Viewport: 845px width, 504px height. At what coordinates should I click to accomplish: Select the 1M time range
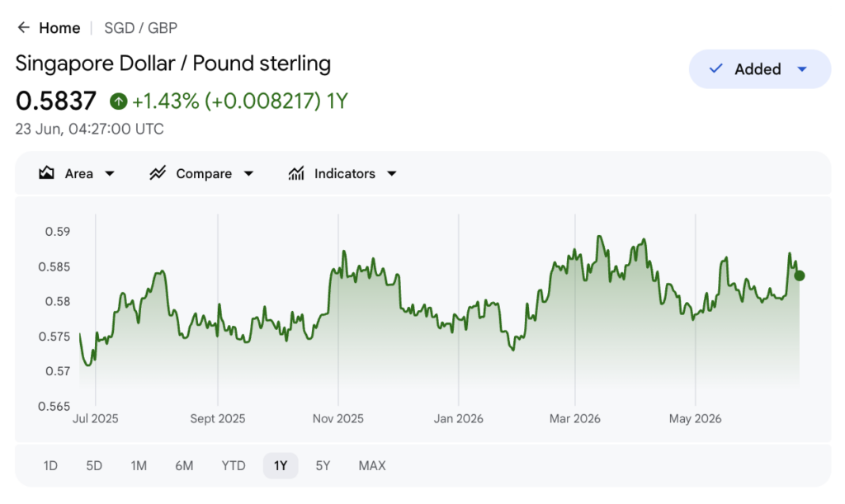[x=139, y=466]
